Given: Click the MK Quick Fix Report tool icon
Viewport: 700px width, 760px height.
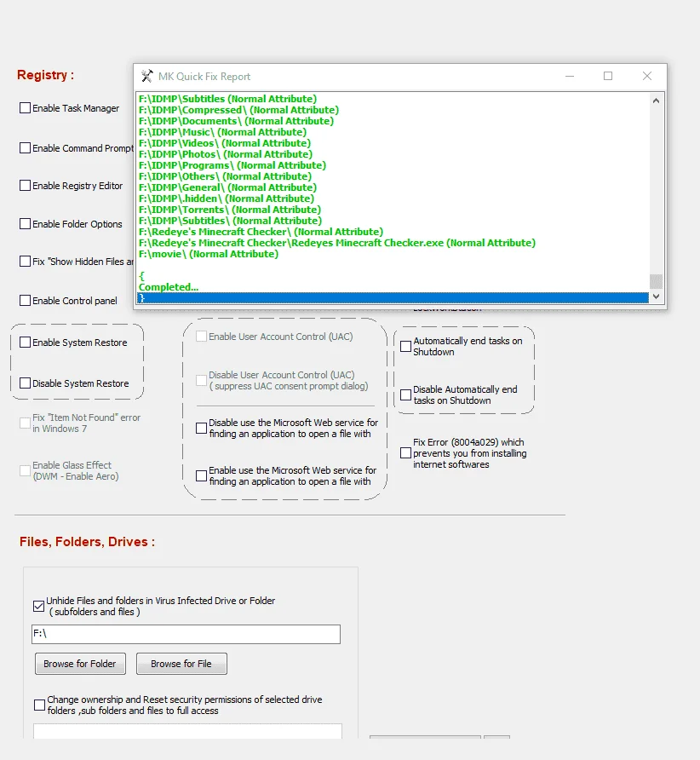Looking at the screenshot, I should (146, 76).
